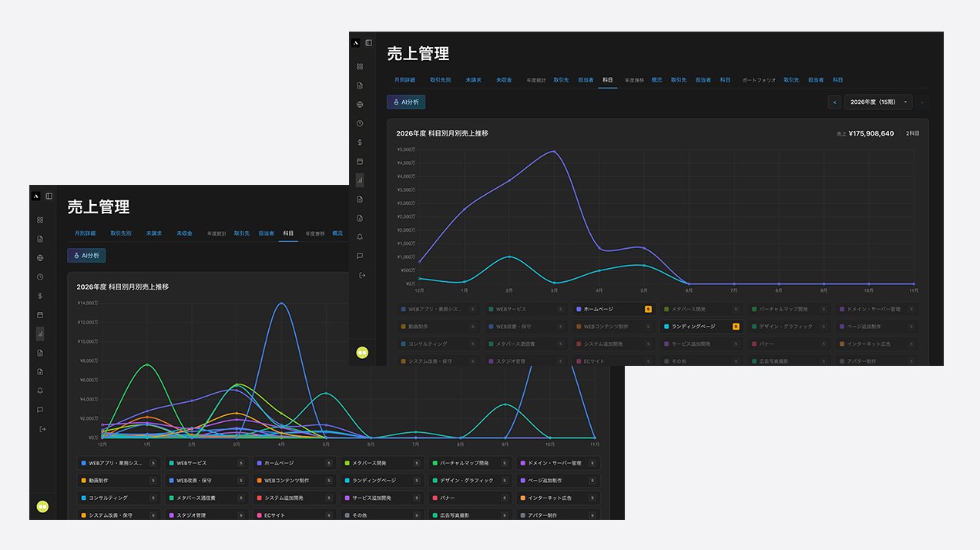Toggle highlighted ホームページ legend in upper-right window
Viewport: 980px width, 550px height.
613,309
